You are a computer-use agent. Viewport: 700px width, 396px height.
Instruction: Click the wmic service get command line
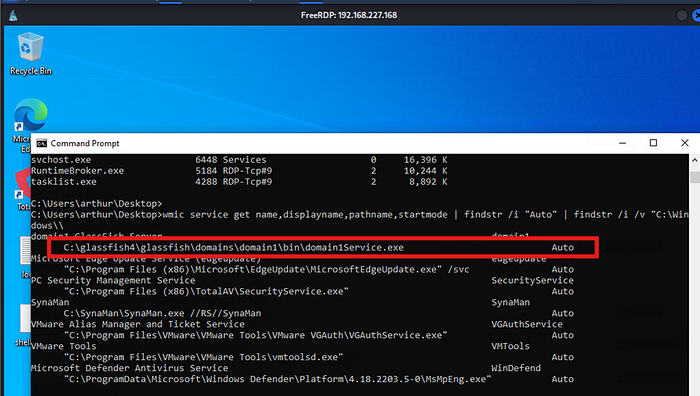click(x=359, y=220)
